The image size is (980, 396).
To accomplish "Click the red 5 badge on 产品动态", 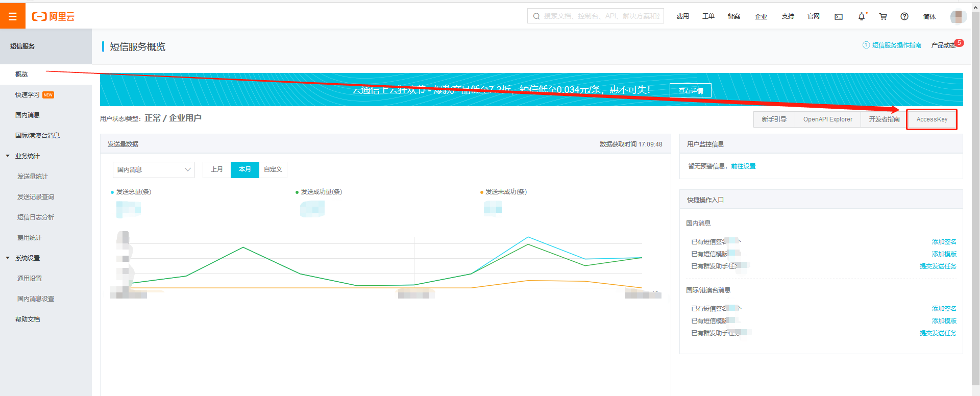I will 960,43.
